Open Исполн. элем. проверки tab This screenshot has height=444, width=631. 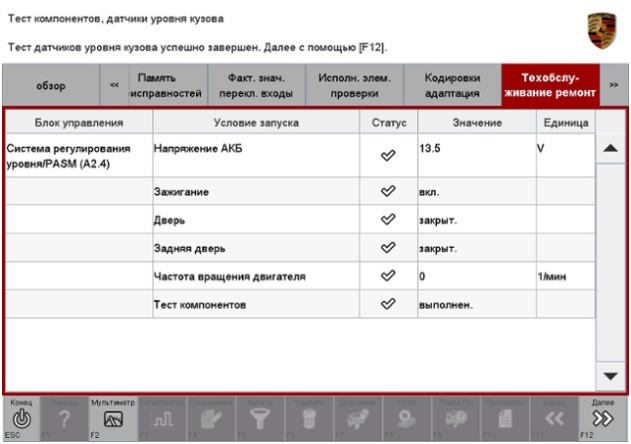pyautogui.click(x=353, y=86)
